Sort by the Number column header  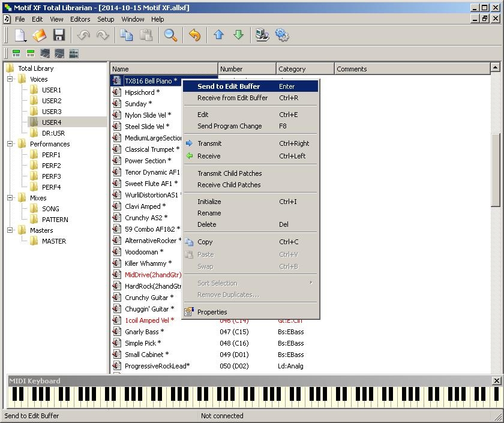tap(247, 69)
